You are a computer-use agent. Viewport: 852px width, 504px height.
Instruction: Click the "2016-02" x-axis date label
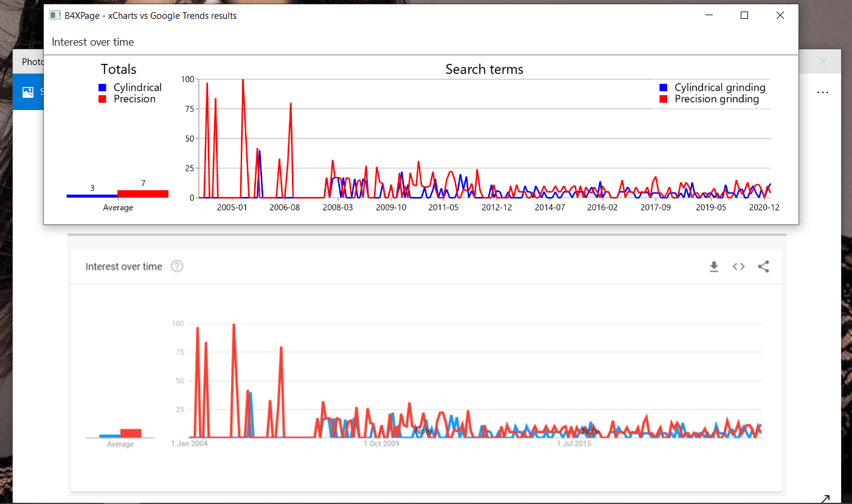603,207
